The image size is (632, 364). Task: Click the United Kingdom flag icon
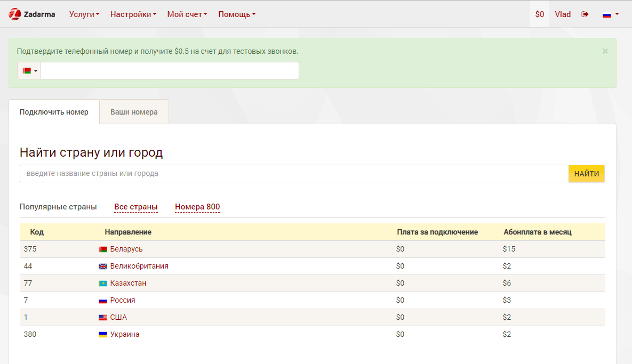point(103,266)
